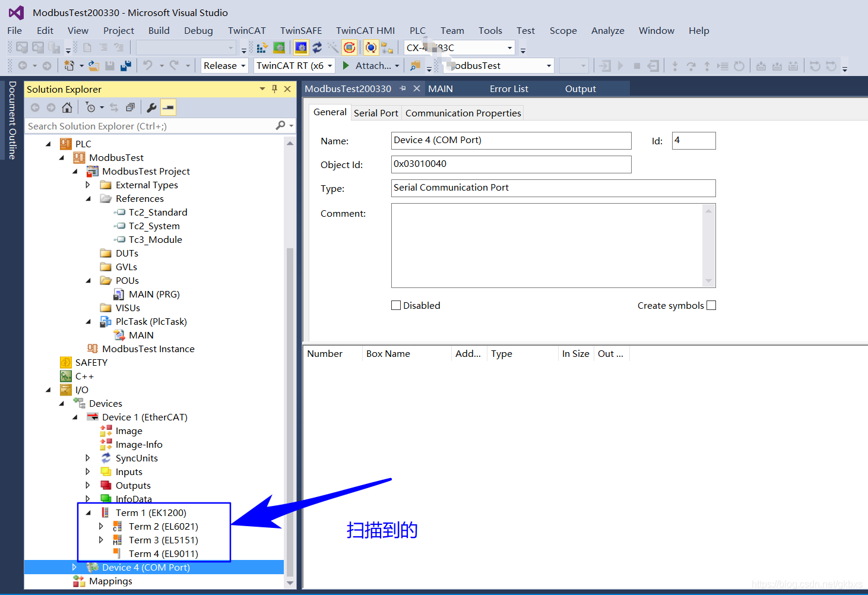The height and width of the screenshot is (595, 868).
Task: Click the Save All toolbar icon
Action: point(125,65)
